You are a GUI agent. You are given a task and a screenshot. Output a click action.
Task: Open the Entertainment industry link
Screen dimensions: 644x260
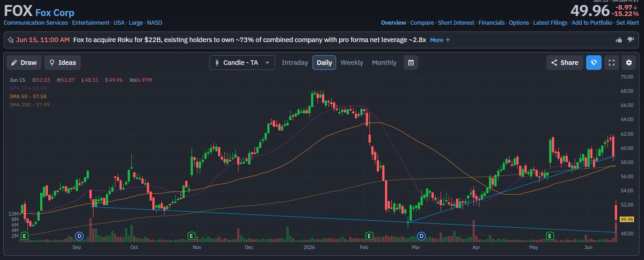91,23
